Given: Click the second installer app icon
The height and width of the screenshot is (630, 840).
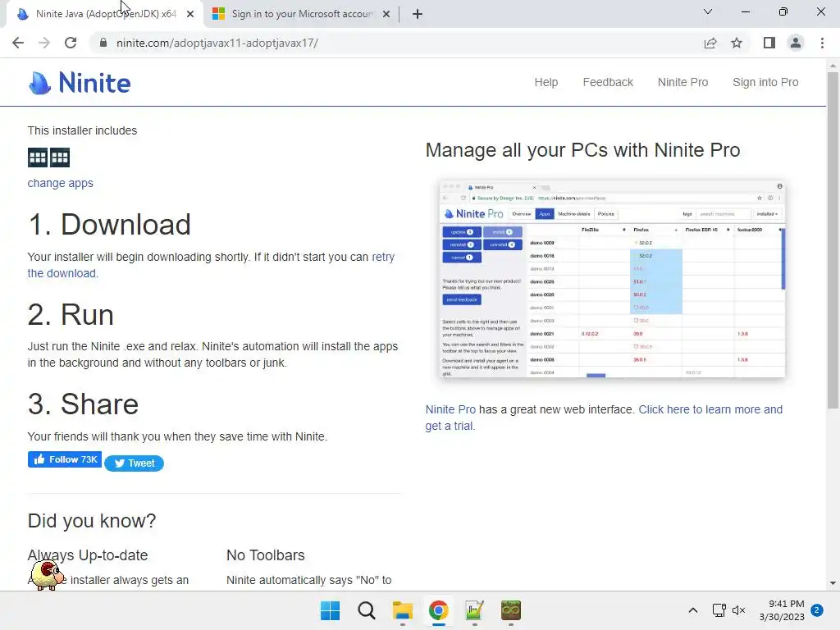Looking at the screenshot, I should point(59,157).
